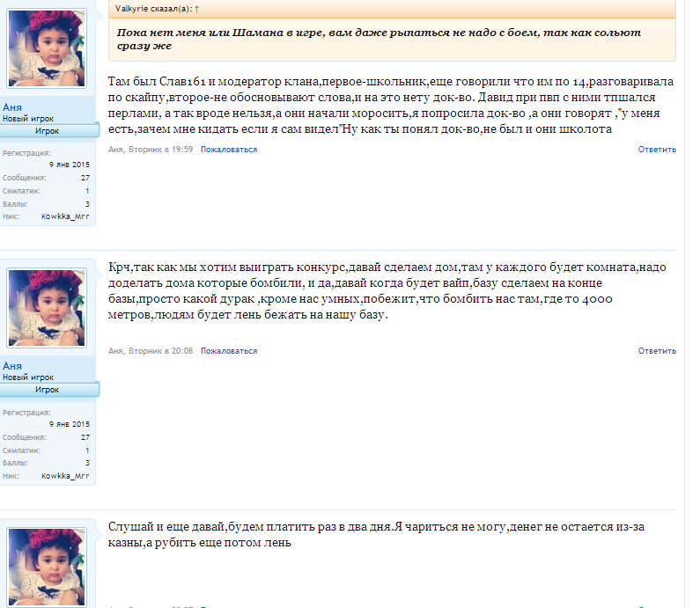This screenshot has height=608, width=700.
Task: Click the post text starting 'Слушай и еще давай'
Action: click(376, 534)
